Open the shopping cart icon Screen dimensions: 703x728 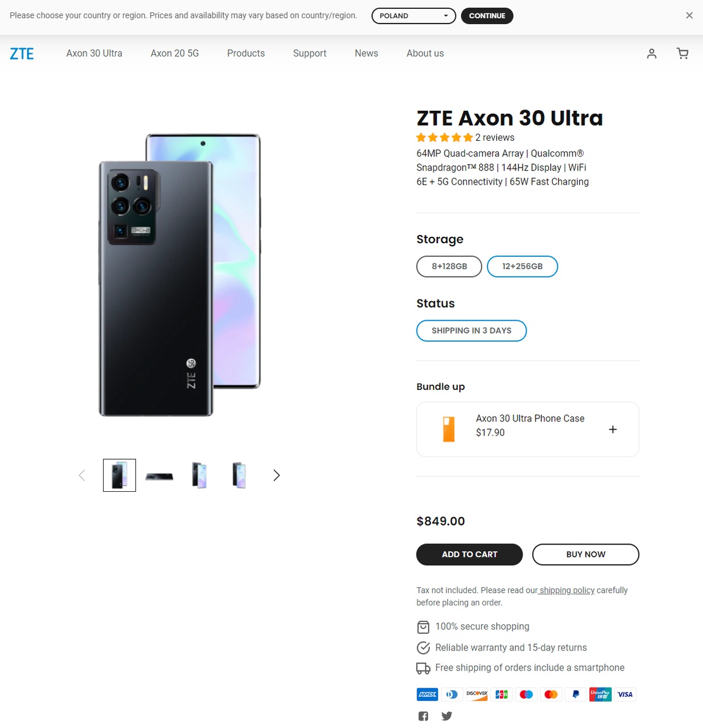(682, 53)
